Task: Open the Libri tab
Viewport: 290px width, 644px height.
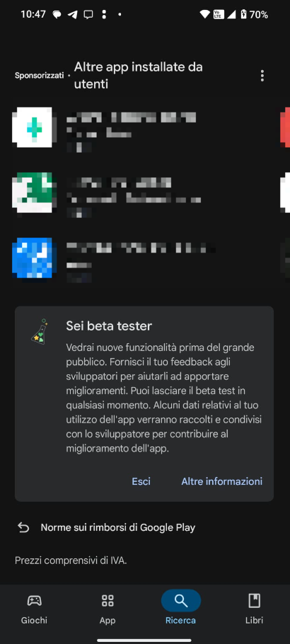Action: (254, 607)
